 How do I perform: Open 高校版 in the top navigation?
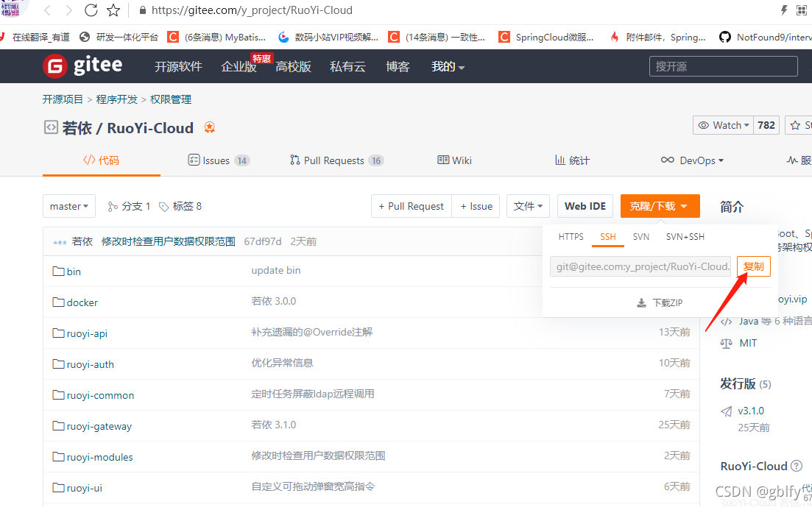(x=293, y=66)
